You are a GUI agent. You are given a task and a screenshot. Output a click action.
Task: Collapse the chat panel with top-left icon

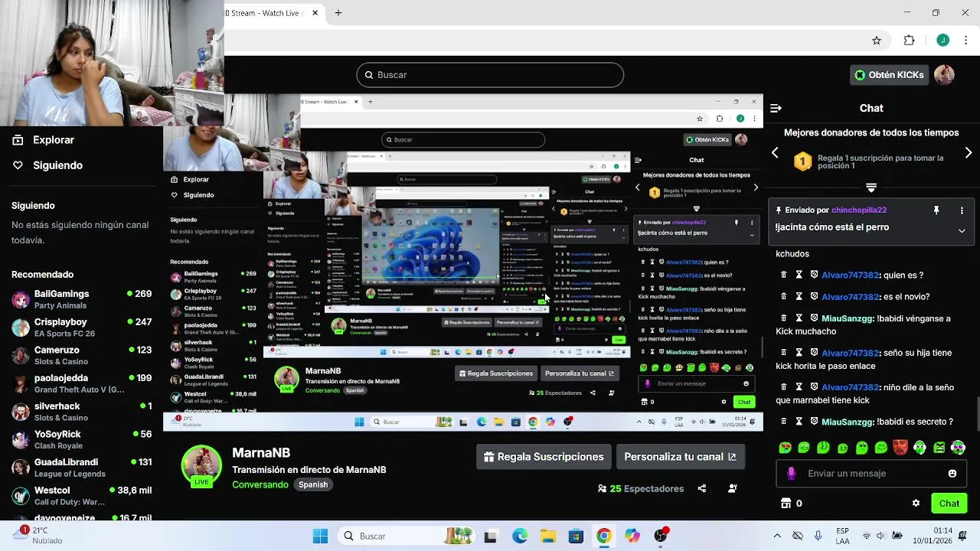coord(776,108)
